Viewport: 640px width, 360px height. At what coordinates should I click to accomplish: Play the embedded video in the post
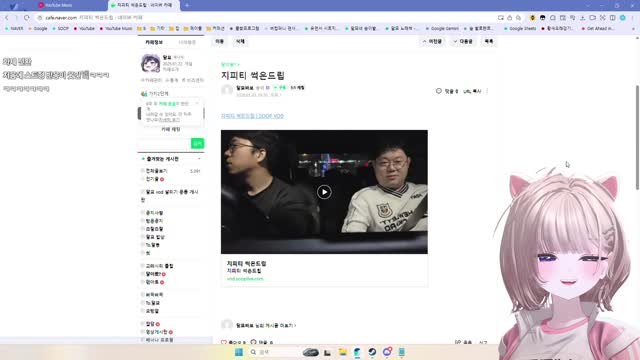click(324, 192)
